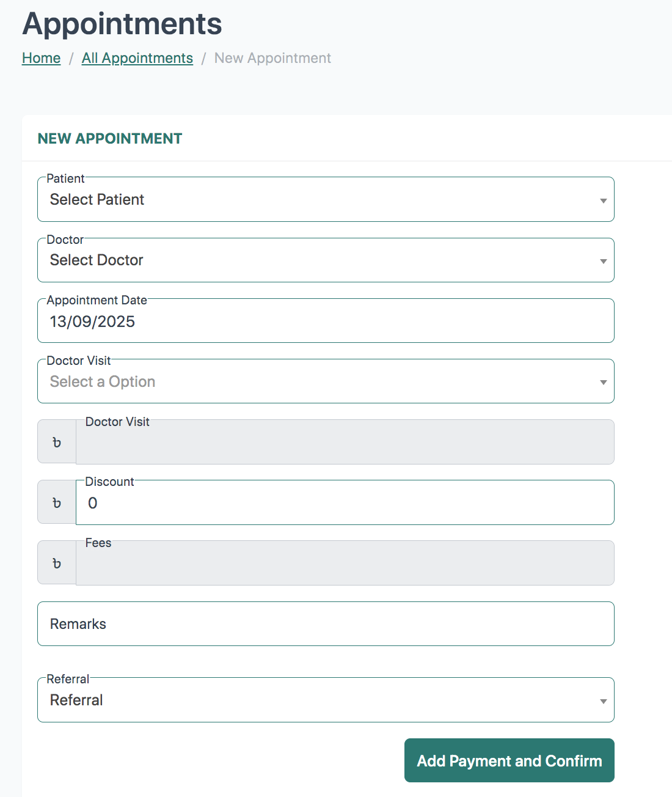The width and height of the screenshot is (672, 797).
Task: Click the disabled Doctor Visit amount field
Action: click(x=345, y=442)
